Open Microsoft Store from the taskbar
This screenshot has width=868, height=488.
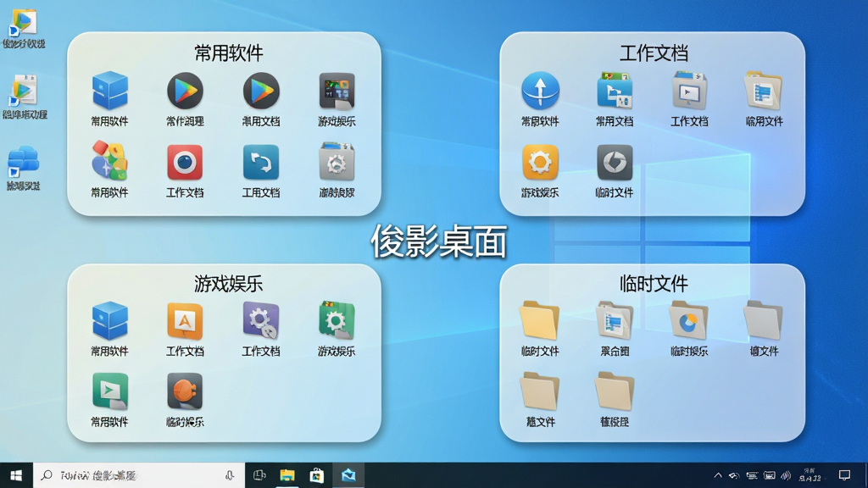[317, 475]
